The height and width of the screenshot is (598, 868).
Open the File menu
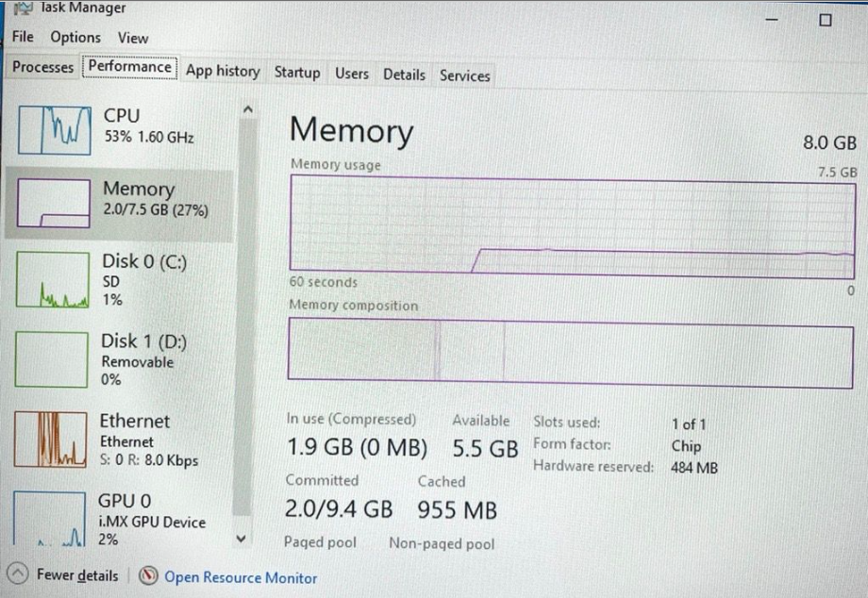(22, 37)
